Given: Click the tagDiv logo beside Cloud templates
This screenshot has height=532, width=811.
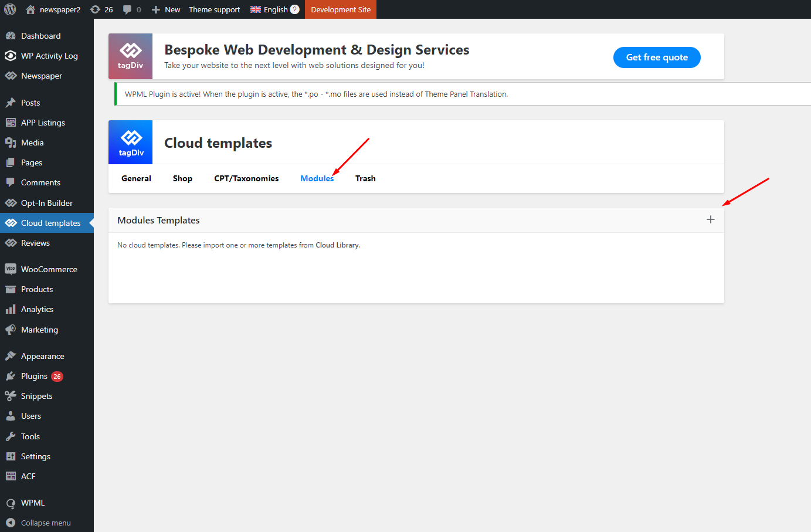Looking at the screenshot, I should point(131,142).
